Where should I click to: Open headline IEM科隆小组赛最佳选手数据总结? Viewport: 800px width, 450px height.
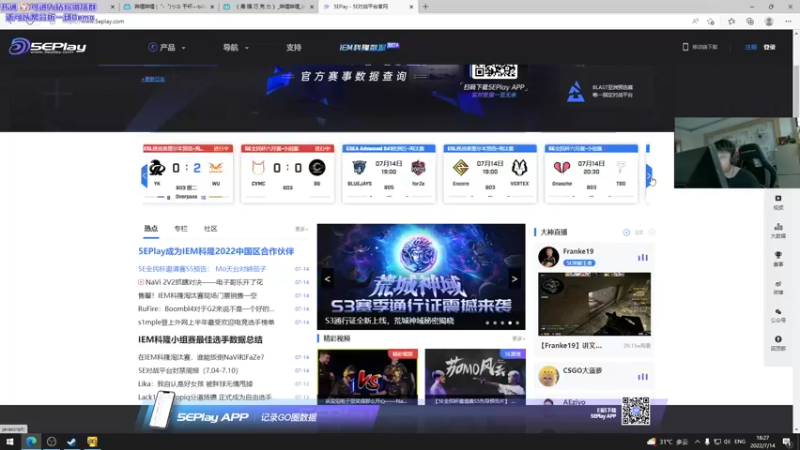[x=200, y=339]
